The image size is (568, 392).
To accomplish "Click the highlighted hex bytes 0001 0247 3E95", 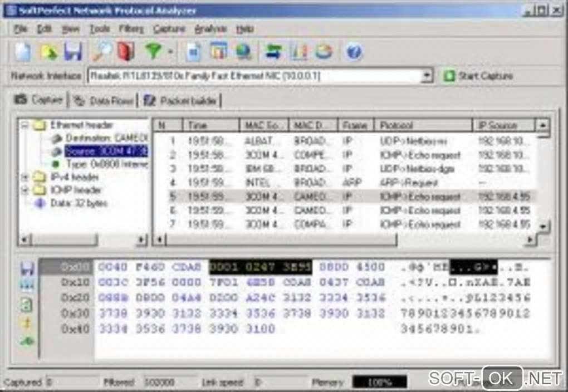I will (x=261, y=267).
